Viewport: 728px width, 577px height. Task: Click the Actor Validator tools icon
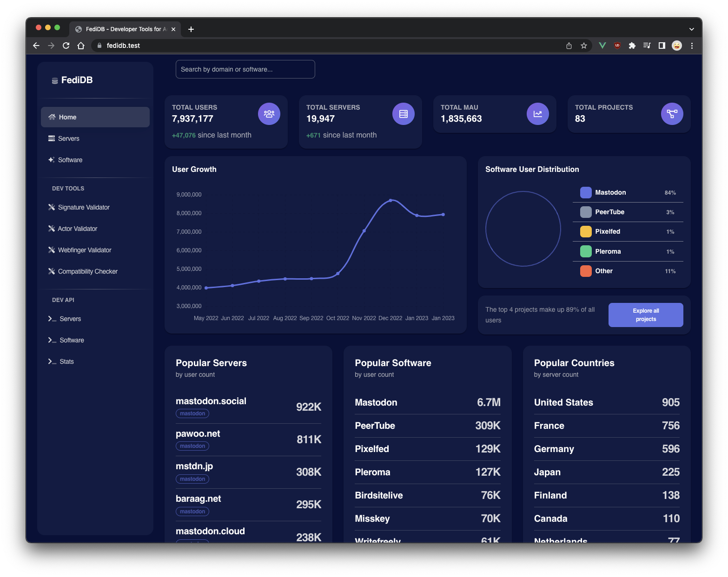click(52, 229)
